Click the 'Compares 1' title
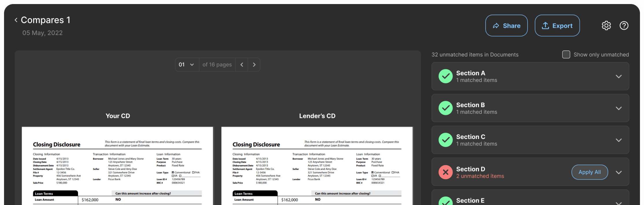The width and height of the screenshot is (644, 205). click(x=46, y=20)
